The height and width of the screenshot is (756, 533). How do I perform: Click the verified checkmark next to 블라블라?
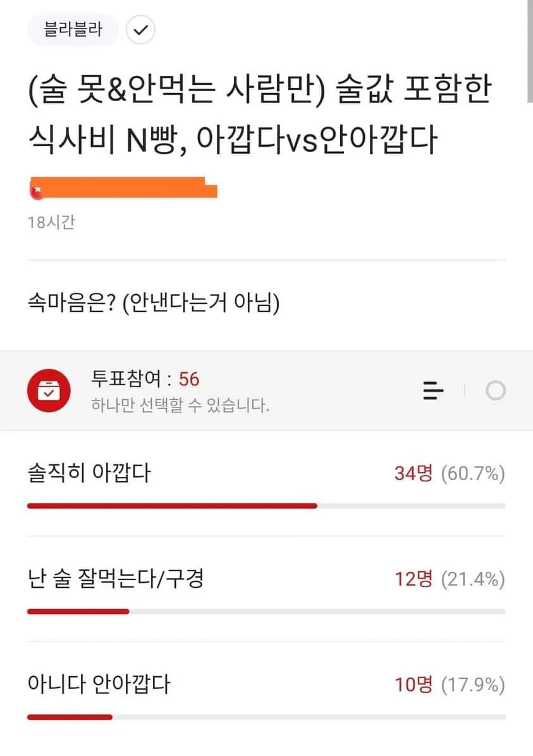140,30
